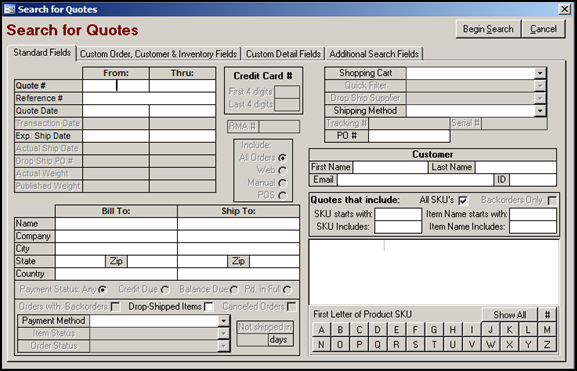The image size is (577, 371).
Task: Toggle the Orders with Backorders checkbox
Action: [115, 307]
